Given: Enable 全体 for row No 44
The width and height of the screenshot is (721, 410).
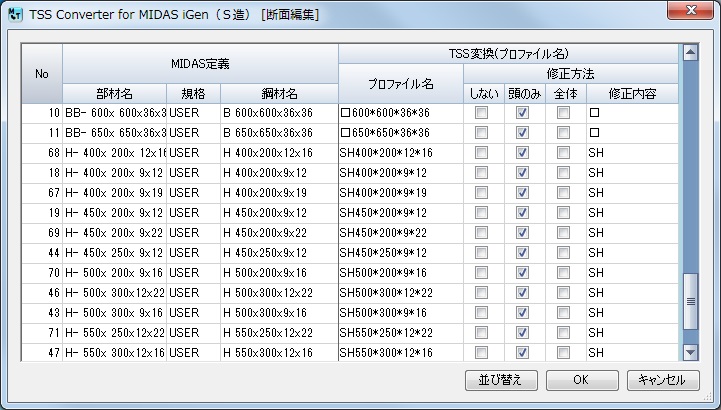Looking at the screenshot, I should click(563, 253).
